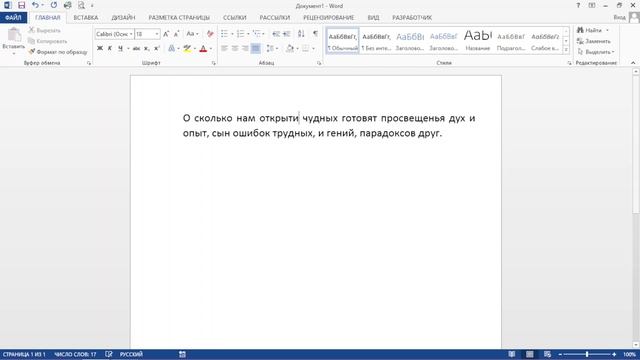The height and width of the screenshot is (360, 640).
Task: Toggle italic (К) formatting
Action: point(110,48)
